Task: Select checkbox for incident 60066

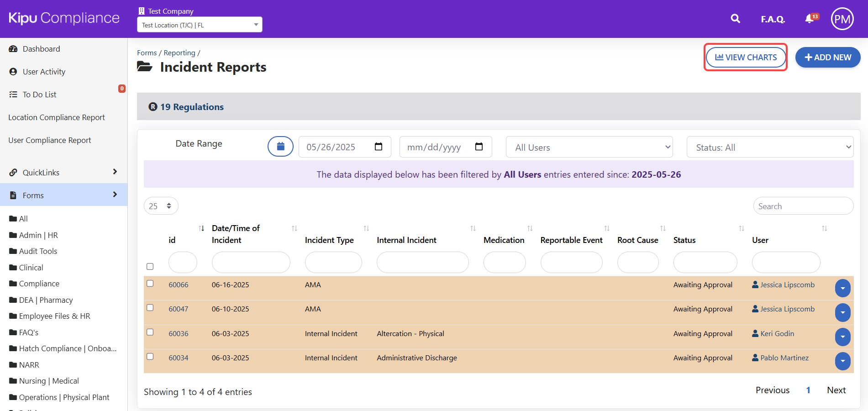Action: [x=150, y=284]
